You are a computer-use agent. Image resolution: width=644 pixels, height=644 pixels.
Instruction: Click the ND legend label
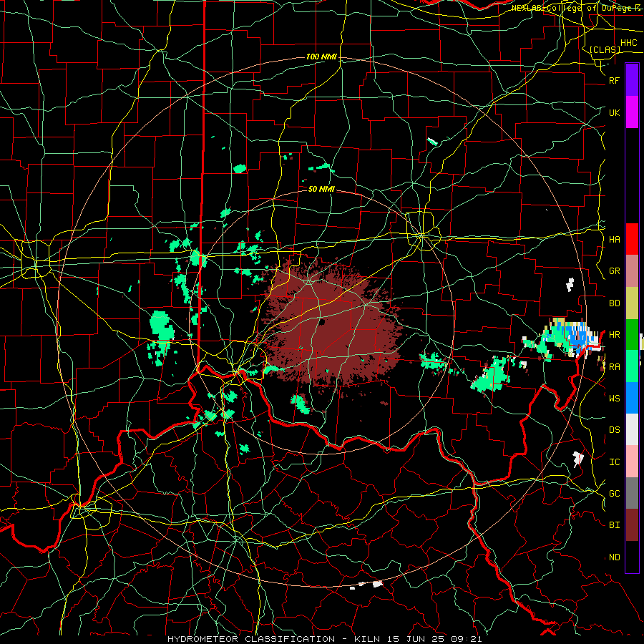(615, 557)
